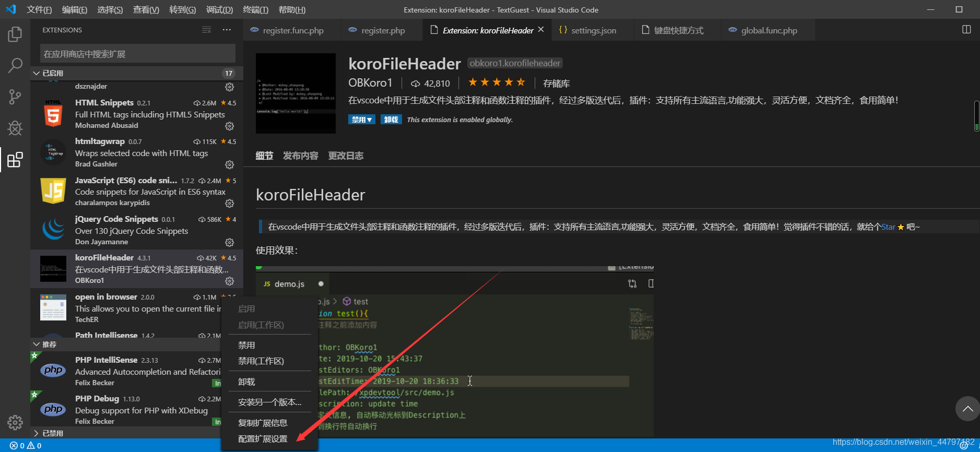The width and height of the screenshot is (980, 452).
Task: Switch to global.func.php tab
Action: (769, 30)
